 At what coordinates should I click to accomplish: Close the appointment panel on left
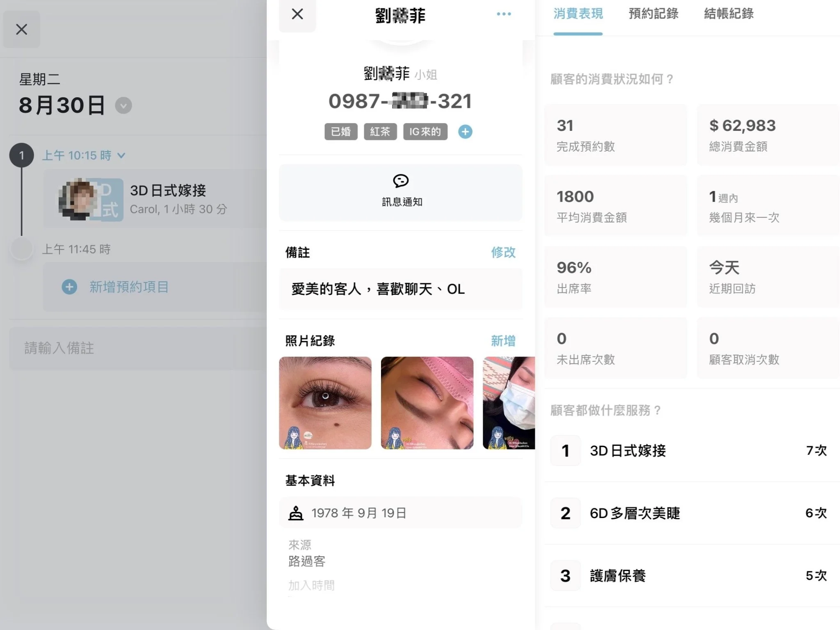[x=22, y=30]
